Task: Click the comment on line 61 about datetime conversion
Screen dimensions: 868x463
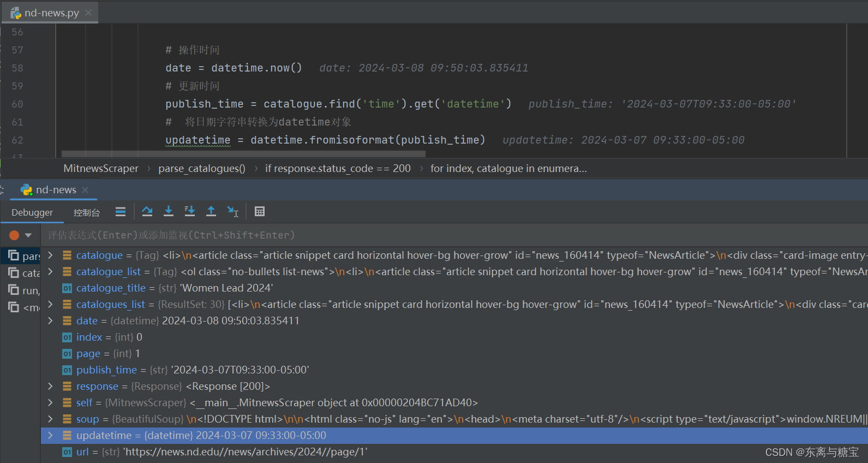Action: (259, 122)
